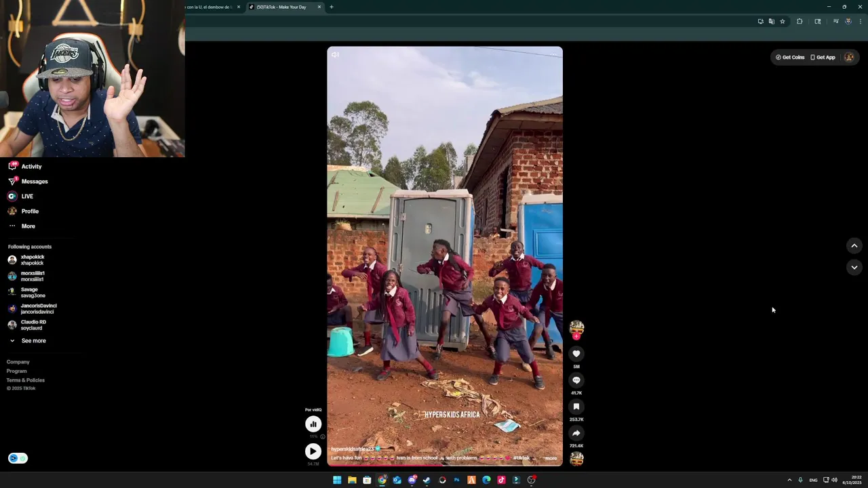Click the Get App button
868x488 pixels.
click(x=823, y=57)
